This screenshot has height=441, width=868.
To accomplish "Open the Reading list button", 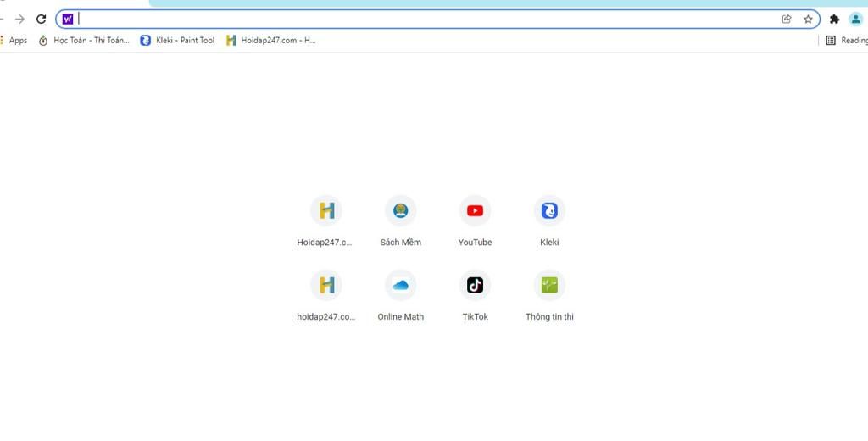I will point(847,41).
